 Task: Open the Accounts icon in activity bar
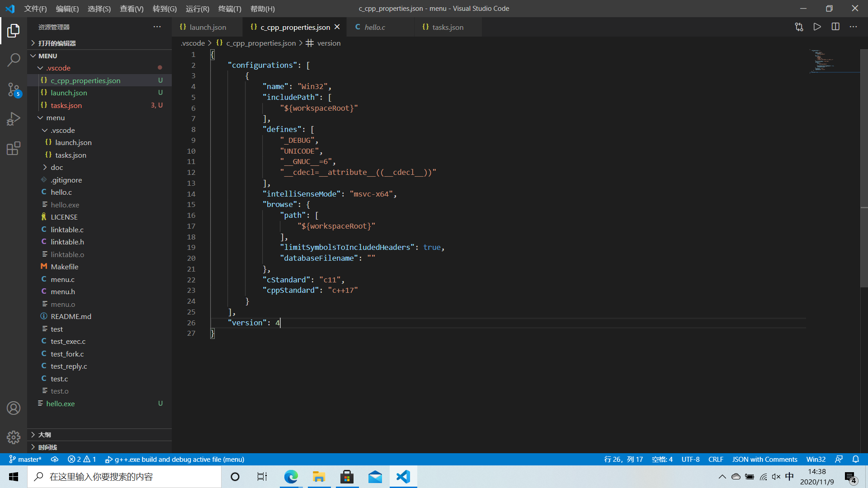(x=14, y=408)
